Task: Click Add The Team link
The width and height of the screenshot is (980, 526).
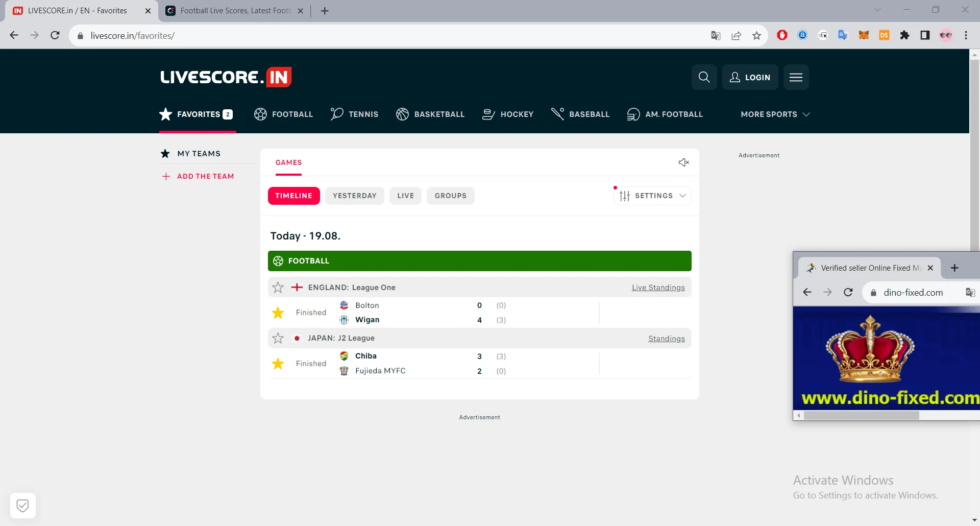Action: click(205, 176)
